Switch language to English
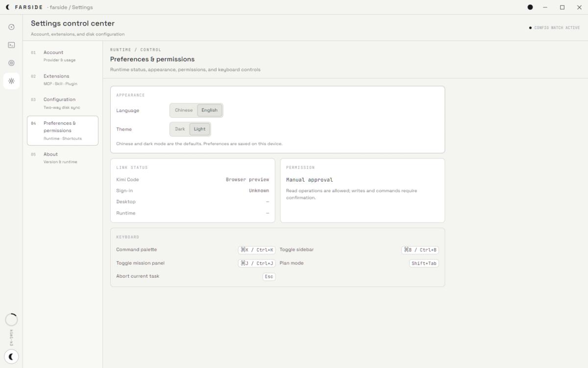This screenshot has height=368, width=588. tap(210, 110)
